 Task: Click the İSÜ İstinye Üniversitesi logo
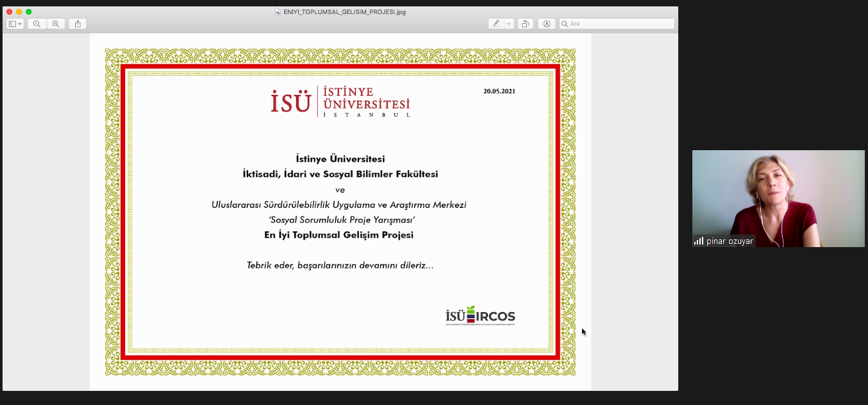point(340,101)
